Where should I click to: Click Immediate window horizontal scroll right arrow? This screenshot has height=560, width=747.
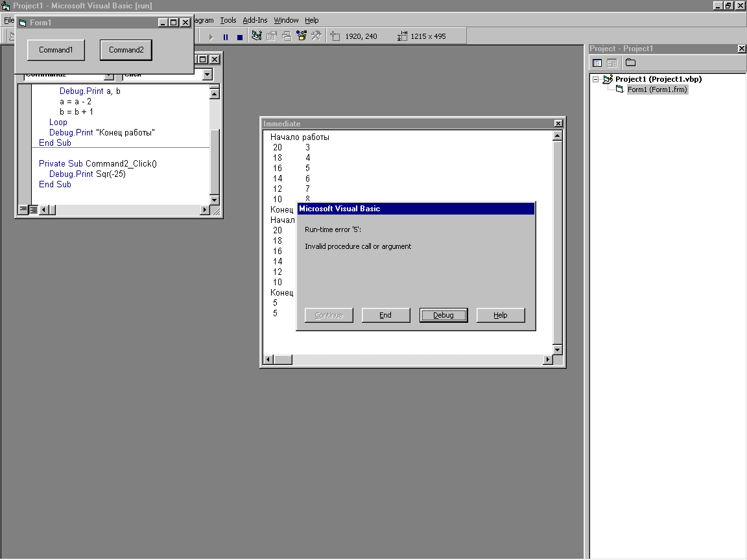(x=548, y=360)
